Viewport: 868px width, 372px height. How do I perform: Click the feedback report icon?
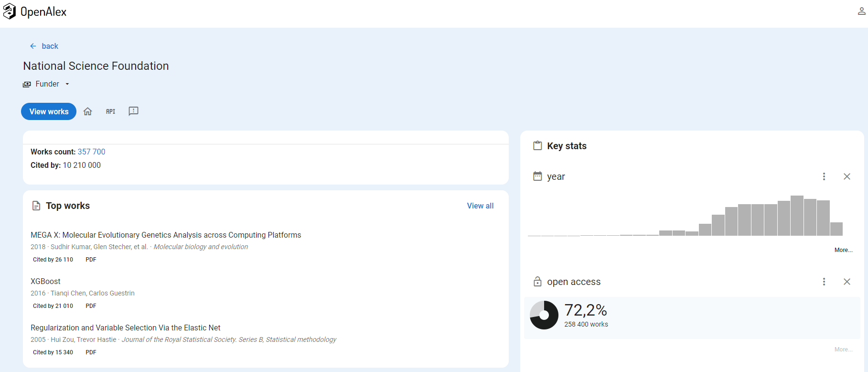(x=133, y=111)
